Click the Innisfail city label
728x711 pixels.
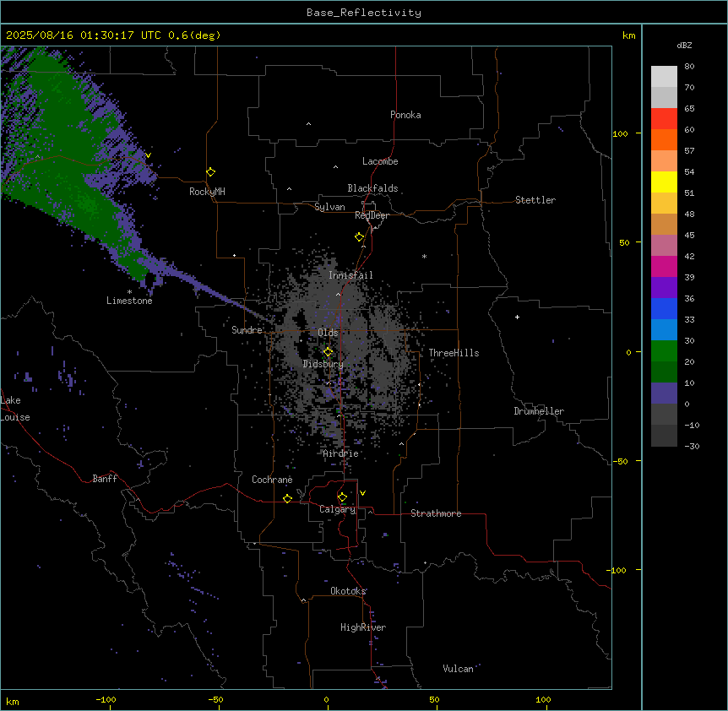[350, 275]
